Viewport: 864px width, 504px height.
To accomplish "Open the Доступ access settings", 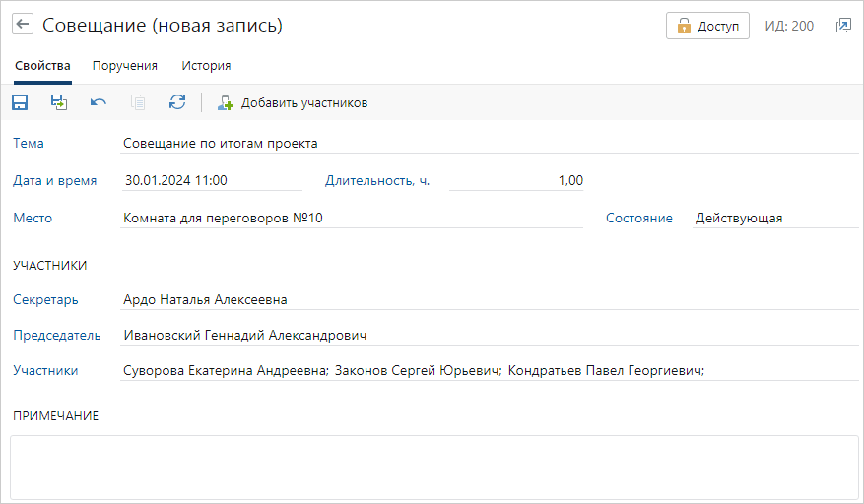I will point(707,26).
